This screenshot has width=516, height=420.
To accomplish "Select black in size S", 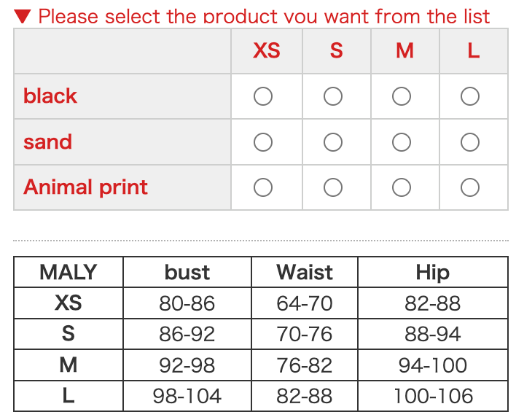I will pos(333,96).
